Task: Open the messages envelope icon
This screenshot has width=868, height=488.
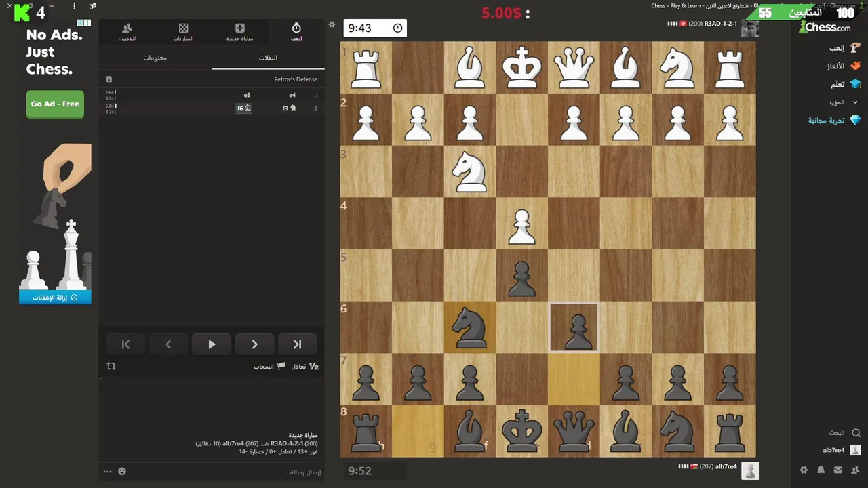Action: coord(838,470)
